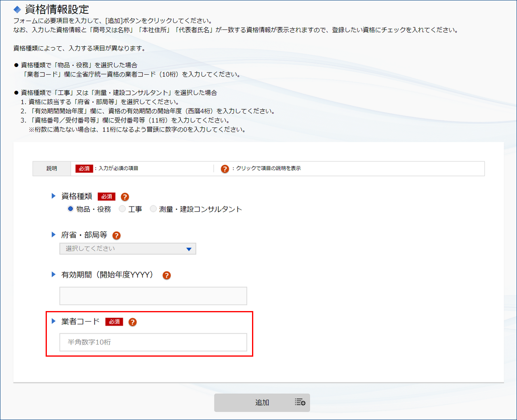Choose the 工事 radio option
The width and height of the screenshot is (517, 420).
point(122,209)
